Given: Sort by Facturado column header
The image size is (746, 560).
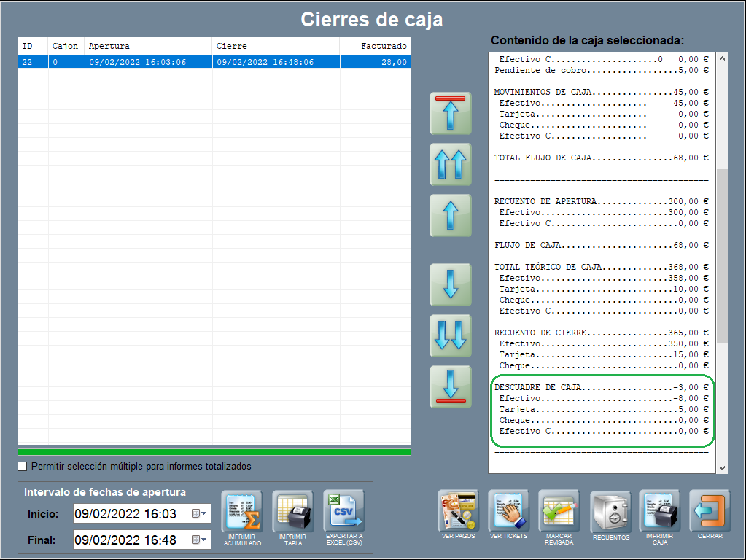Looking at the screenshot, I should tap(375, 46).
